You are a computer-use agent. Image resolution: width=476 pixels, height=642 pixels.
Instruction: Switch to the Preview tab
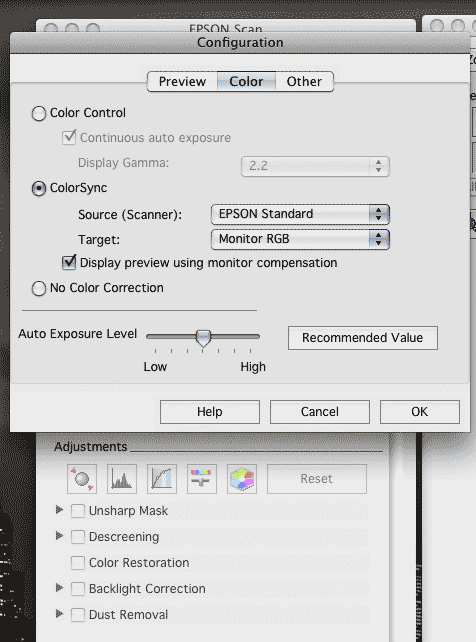click(182, 81)
